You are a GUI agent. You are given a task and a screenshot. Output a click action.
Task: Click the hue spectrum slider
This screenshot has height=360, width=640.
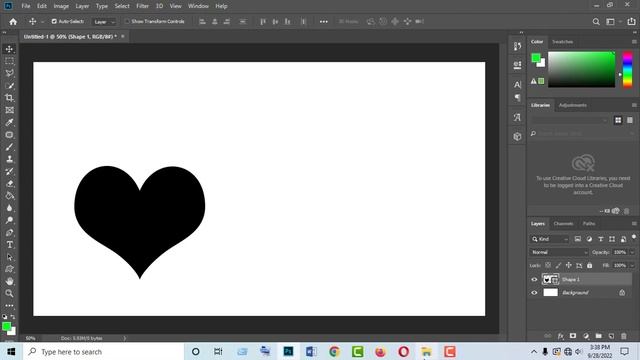point(627,69)
